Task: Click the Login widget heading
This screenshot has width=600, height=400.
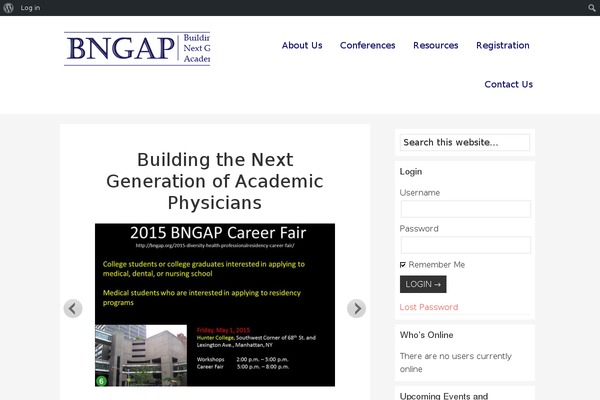Action: [x=411, y=172]
